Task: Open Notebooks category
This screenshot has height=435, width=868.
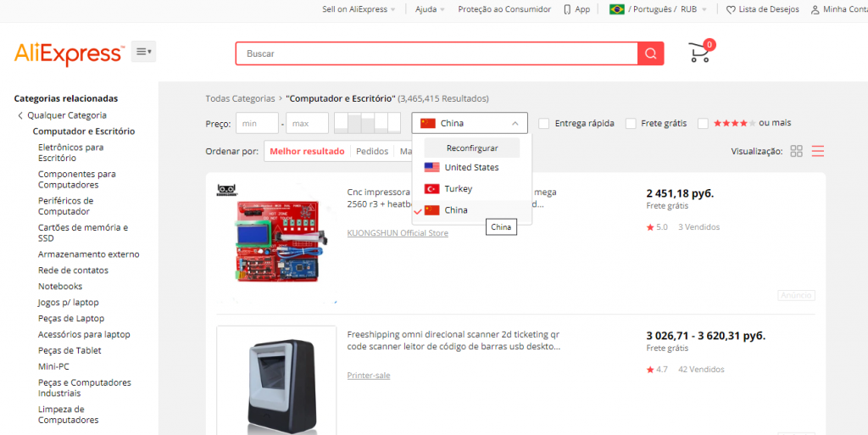Action: (60, 287)
